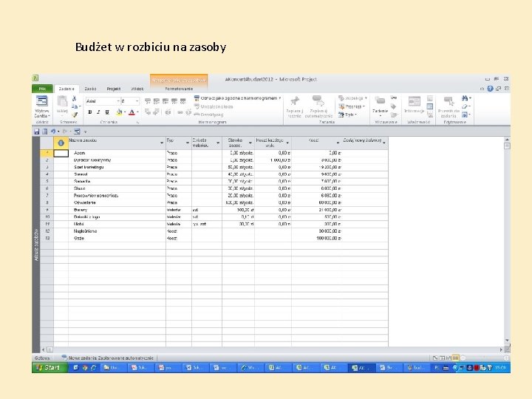The width and height of the screenshot is (532, 399).
Task: Switch to the Zasób ribbon tab
Action: coord(90,89)
